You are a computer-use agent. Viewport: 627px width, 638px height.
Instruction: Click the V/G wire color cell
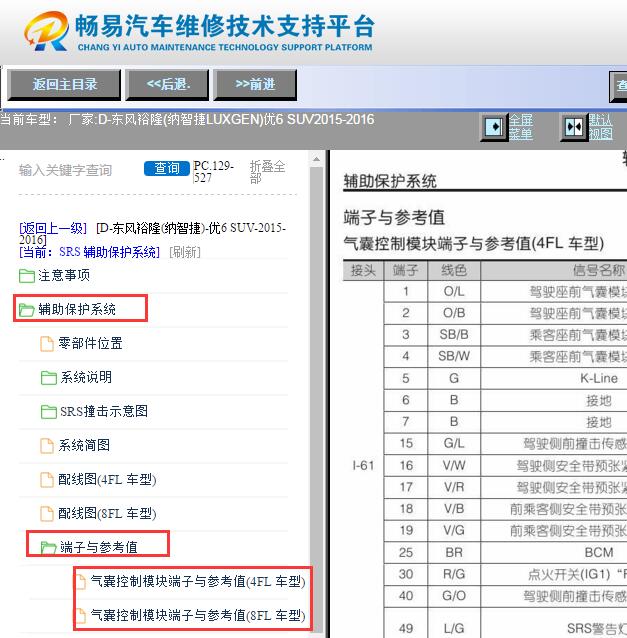[x=454, y=531]
